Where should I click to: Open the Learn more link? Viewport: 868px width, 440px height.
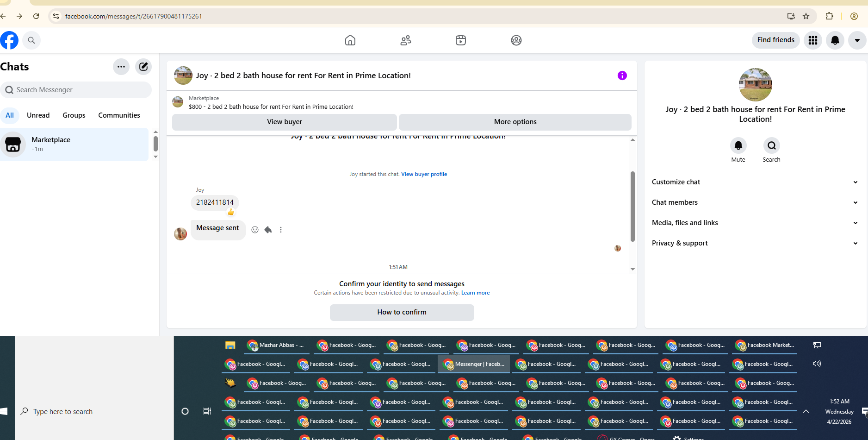(x=476, y=293)
